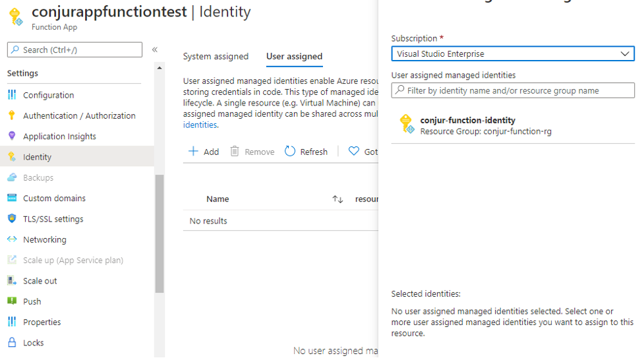Image resolution: width=644 pixels, height=358 pixels.
Task: Click the conjur-function-identity key icon
Action: 407,125
